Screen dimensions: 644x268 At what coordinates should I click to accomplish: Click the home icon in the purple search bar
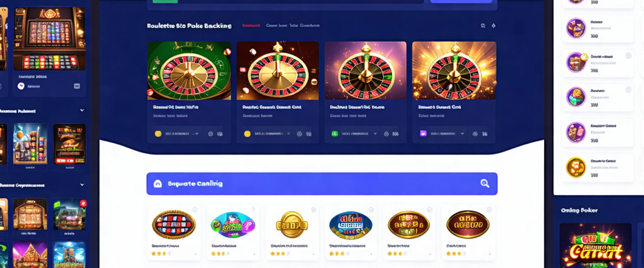158,184
